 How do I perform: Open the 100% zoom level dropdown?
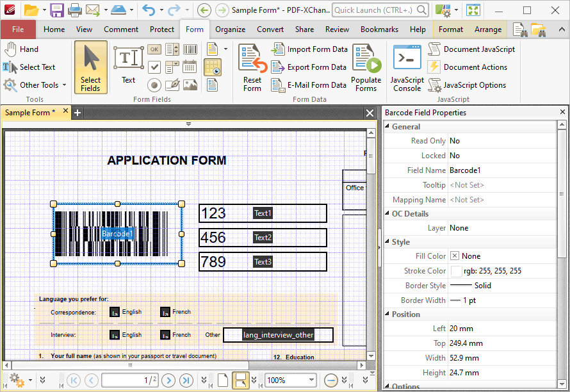coord(311,380)
